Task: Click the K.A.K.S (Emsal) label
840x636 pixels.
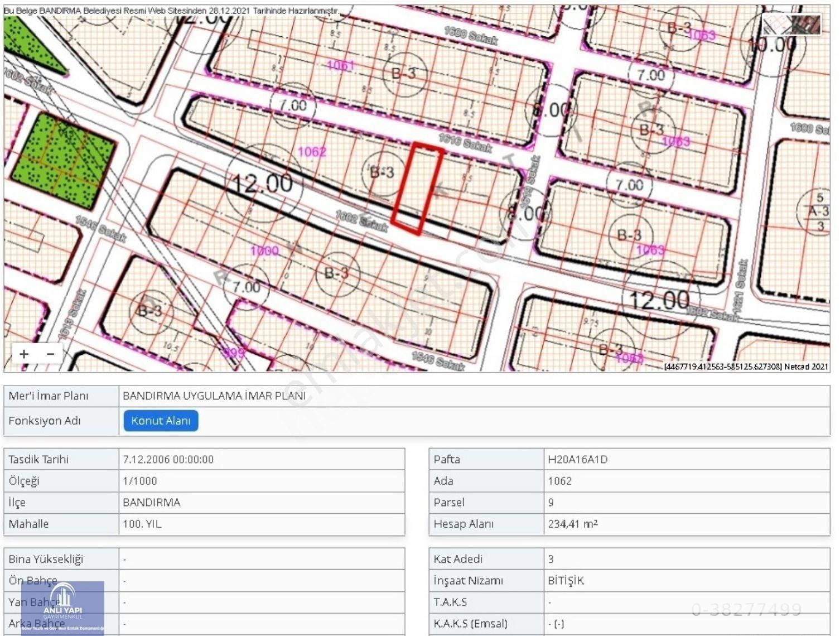Action: click(x=471, y=624)
